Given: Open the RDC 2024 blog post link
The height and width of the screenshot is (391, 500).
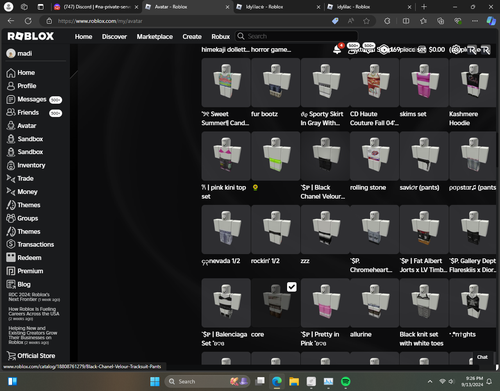Looking at the screenshot, I should (x=34, y=297).
